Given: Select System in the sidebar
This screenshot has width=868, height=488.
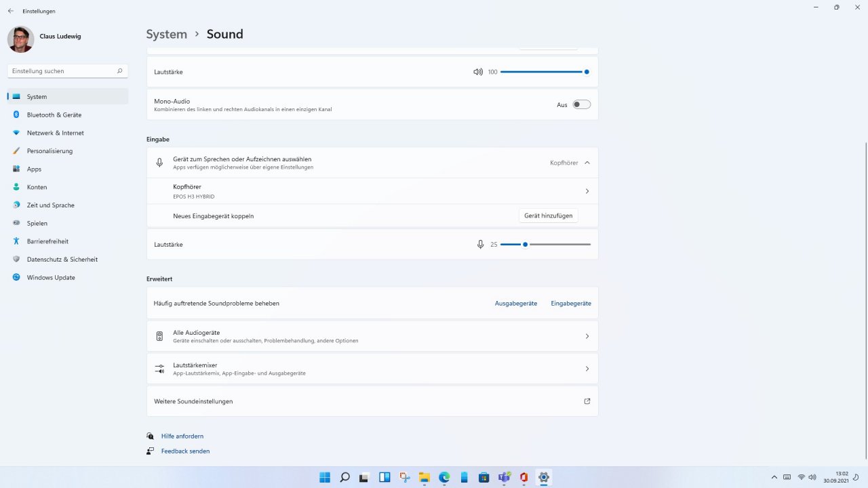Looking at the screenshot, I should [68, 96].
